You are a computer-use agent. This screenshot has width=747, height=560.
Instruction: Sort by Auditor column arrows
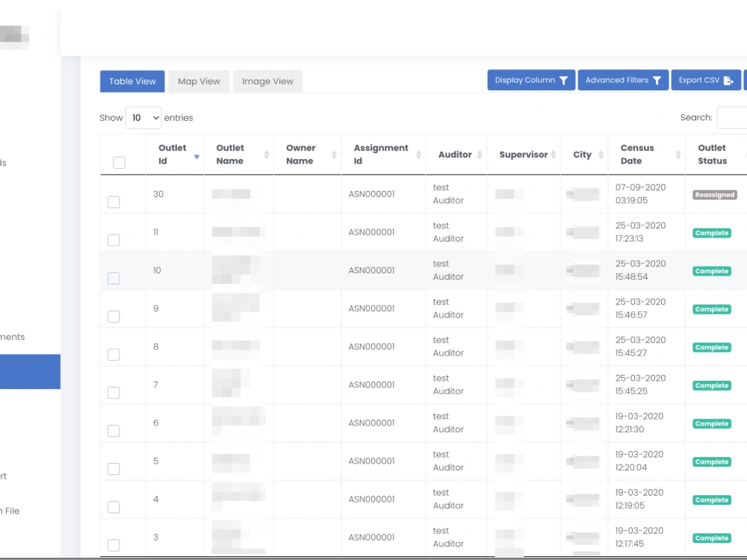[480, 155]
